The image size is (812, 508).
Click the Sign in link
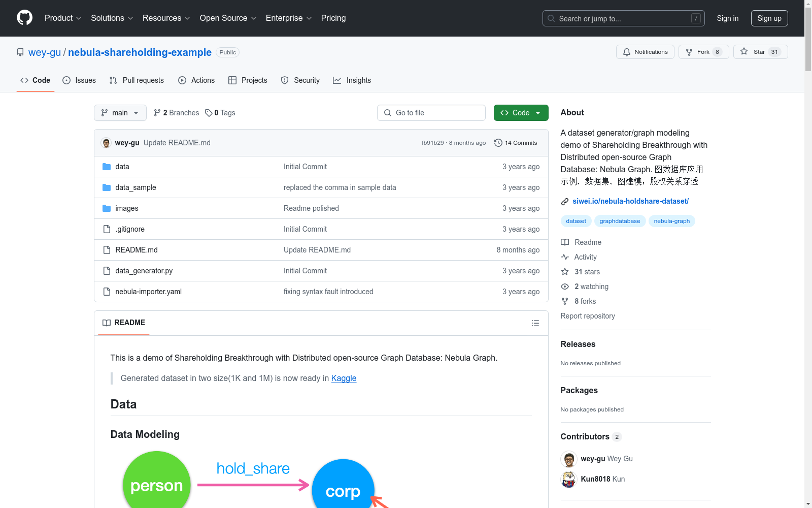tap(728, 18)
